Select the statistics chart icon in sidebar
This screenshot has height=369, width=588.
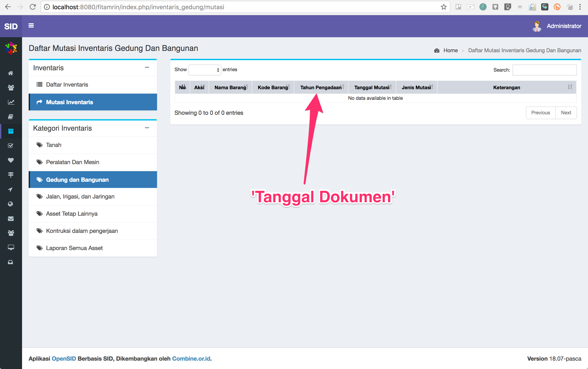(11, 102)
